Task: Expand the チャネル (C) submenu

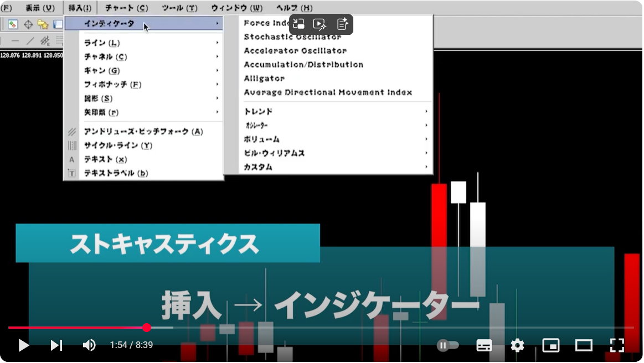Action: [144, 56]
